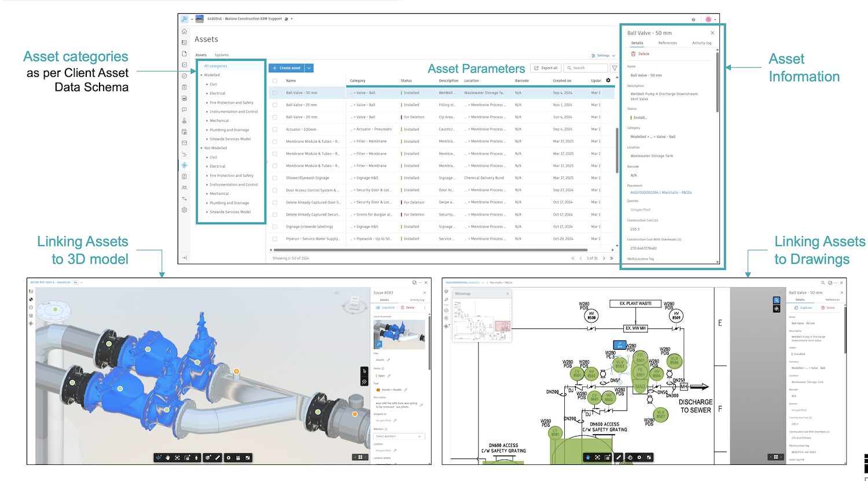Collapse the Not Modelled category tree node
This screenshot has width=868, height=481.
[201, 148]
